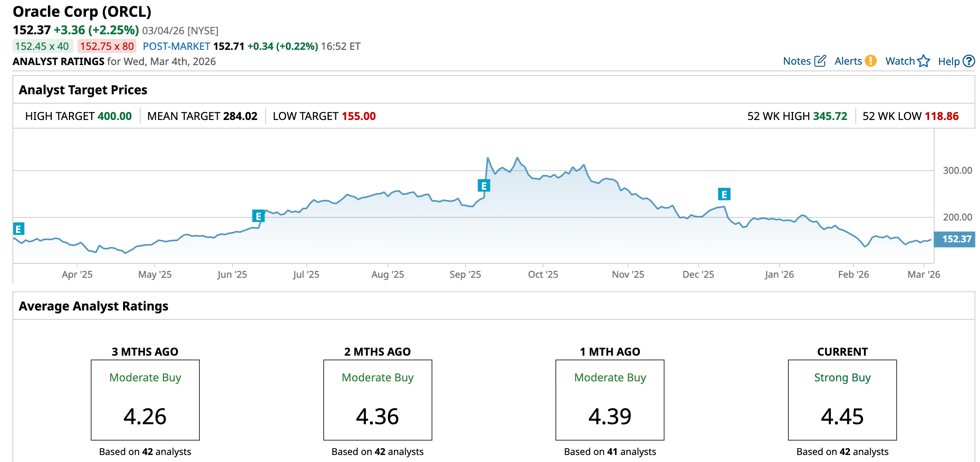Screen dimensions: 980x462
Task: Click the earnings marker at chart's left edge
Action: 18,229
